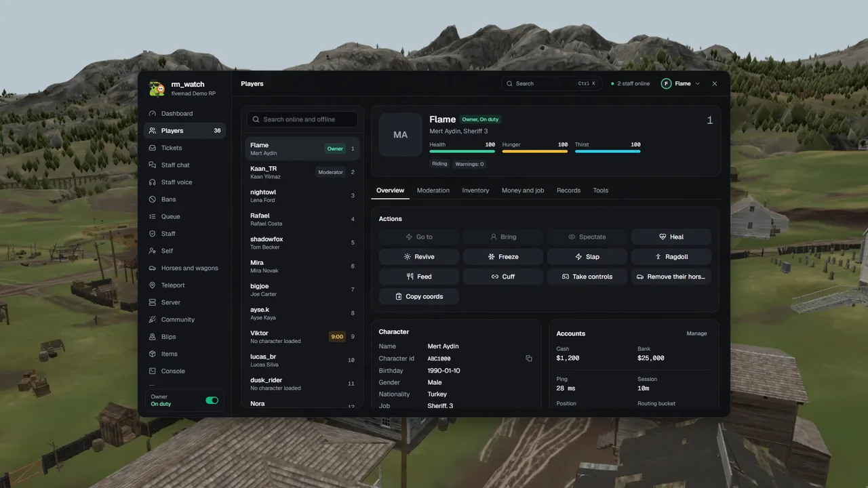Open the Queue sidebar item

[x=184, y=216]
